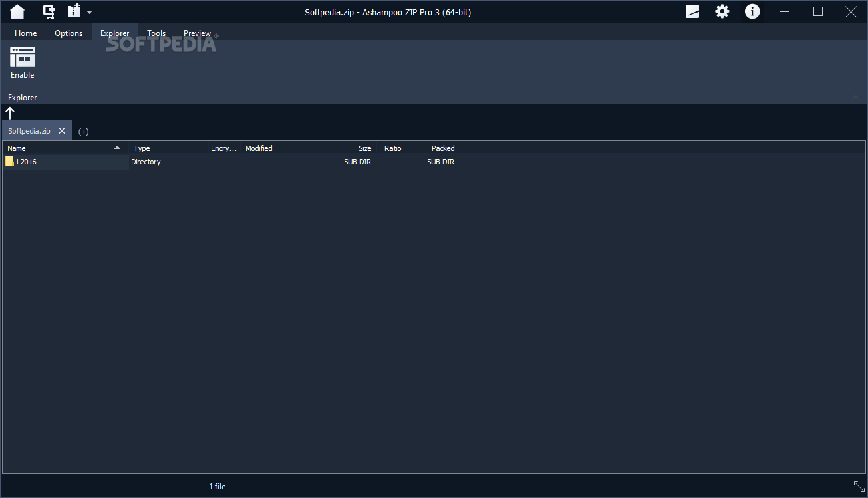Sort by the Name column header

tap(65, 148)
